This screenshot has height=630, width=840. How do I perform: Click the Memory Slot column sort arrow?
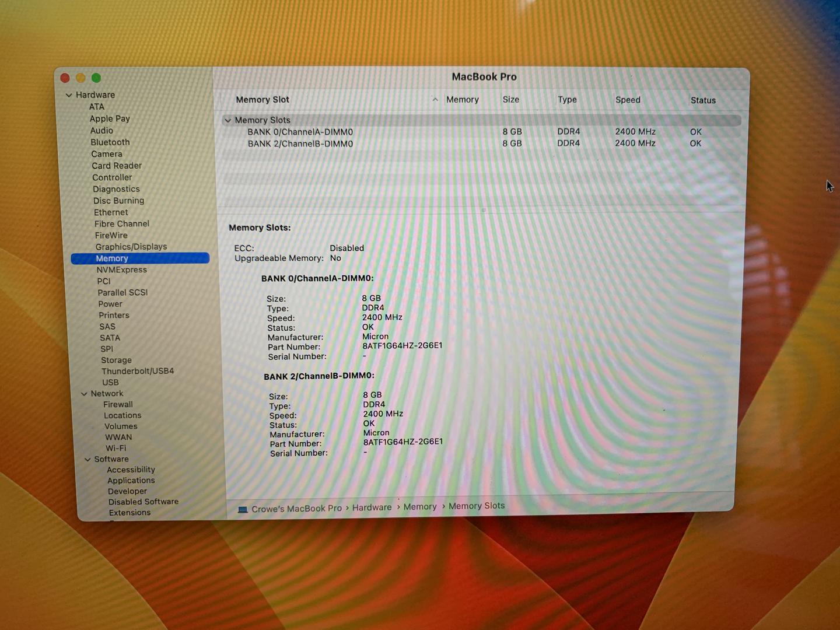pos(435,100)
